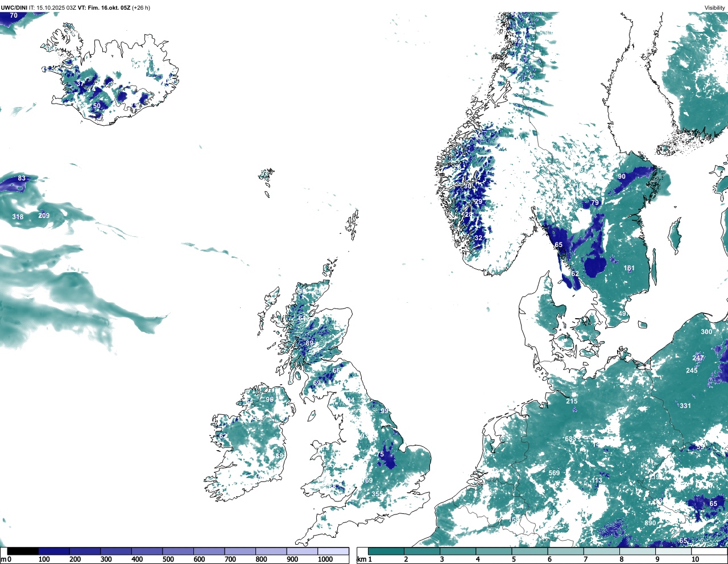Click the '62' visibility value on map
The height and width of the screenshot is (564, 728).
(574, 274)
